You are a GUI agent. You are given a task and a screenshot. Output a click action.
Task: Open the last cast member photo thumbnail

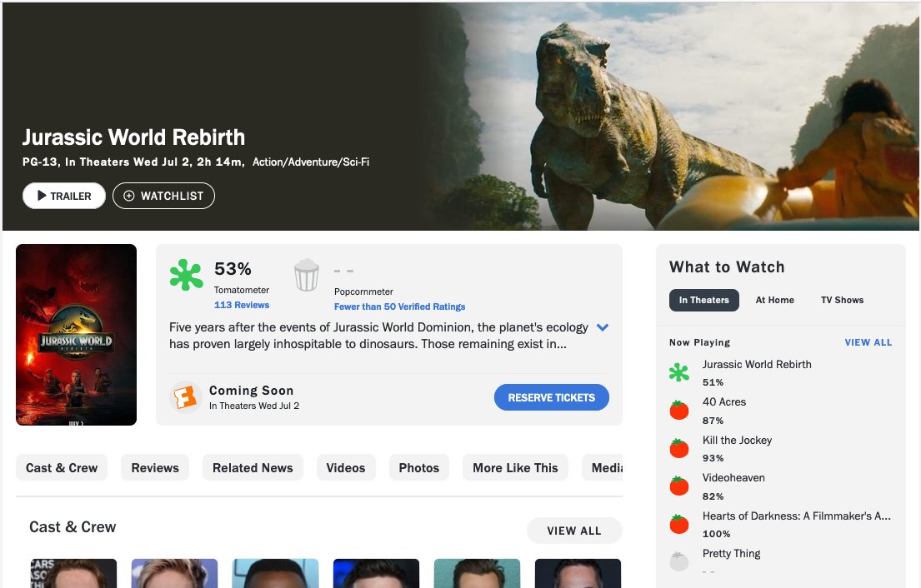click(578, 573)
